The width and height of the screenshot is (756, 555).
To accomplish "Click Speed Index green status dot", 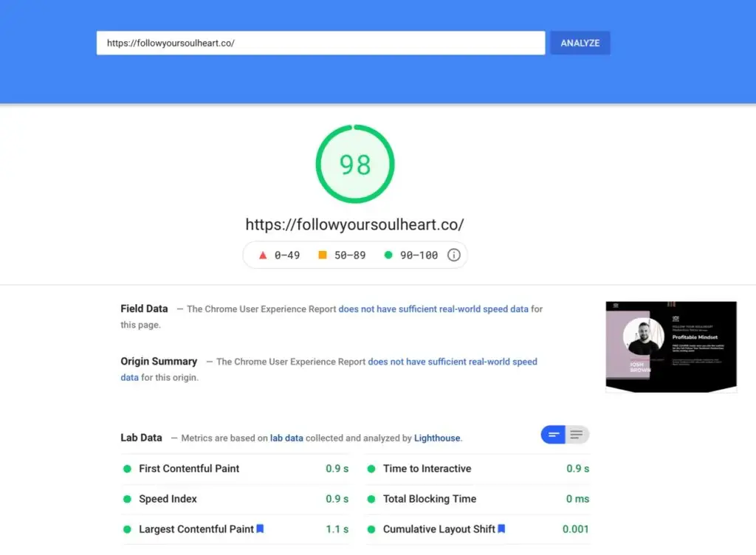I will click(x=127, y=499).
